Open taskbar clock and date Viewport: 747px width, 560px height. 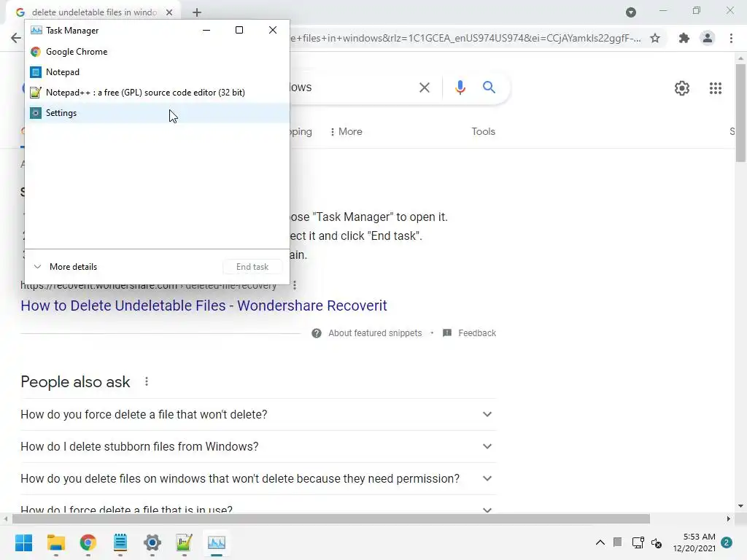coord(694,542)
